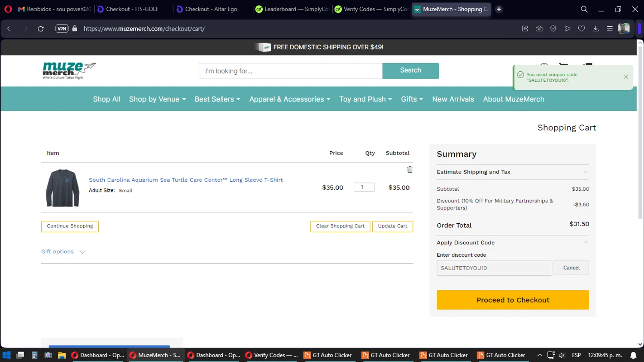
Task: Switch to Verify Codes SimplyCodes tab
Action: [371, 9]
